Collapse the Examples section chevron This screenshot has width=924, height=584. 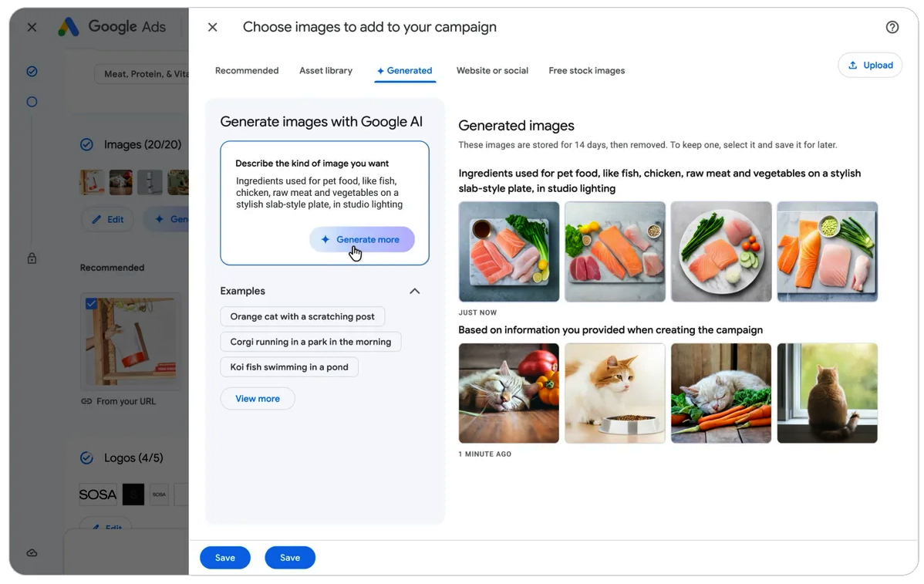(414, 291)
